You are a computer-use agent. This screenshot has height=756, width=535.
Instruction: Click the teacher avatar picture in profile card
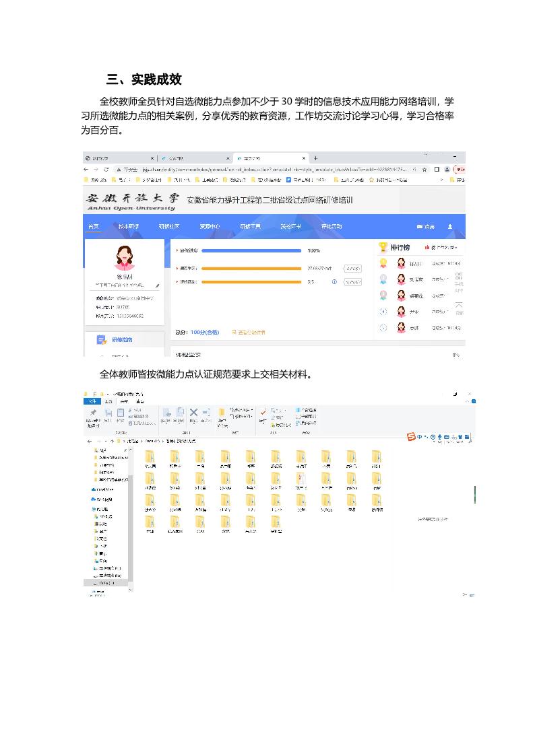125,257
